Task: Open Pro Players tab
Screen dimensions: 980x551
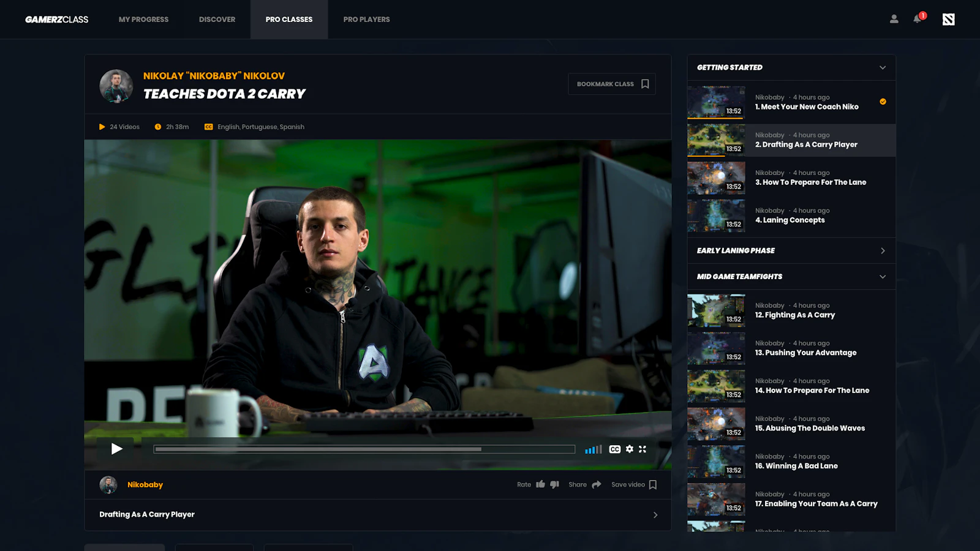Action: click(366, 20)
